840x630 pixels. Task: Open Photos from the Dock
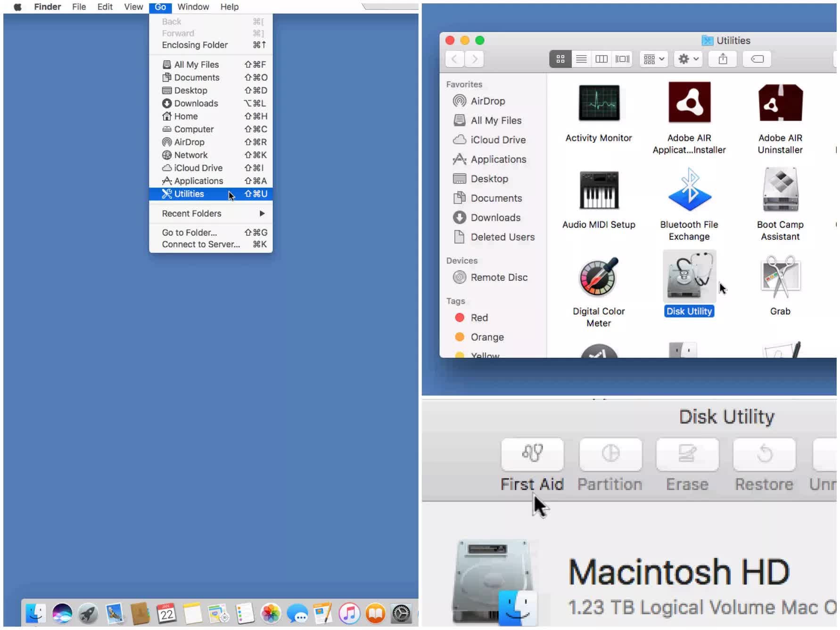[x=271, y=613]
